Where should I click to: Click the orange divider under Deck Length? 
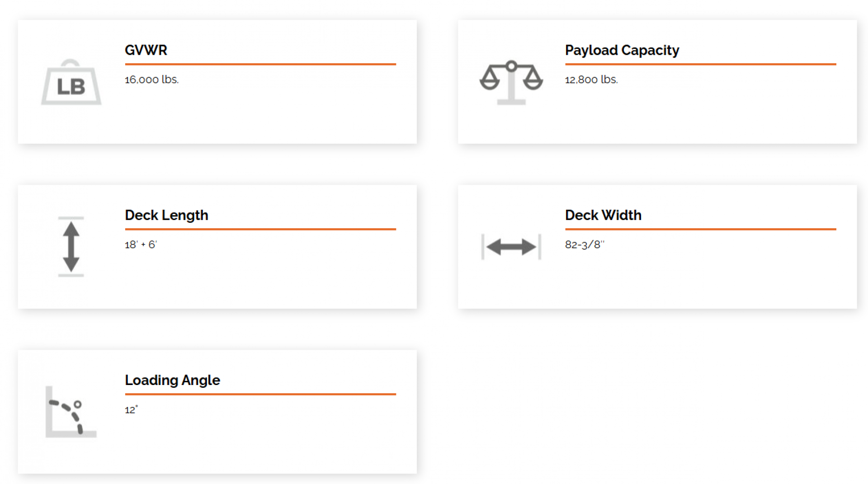click(260, 229)
